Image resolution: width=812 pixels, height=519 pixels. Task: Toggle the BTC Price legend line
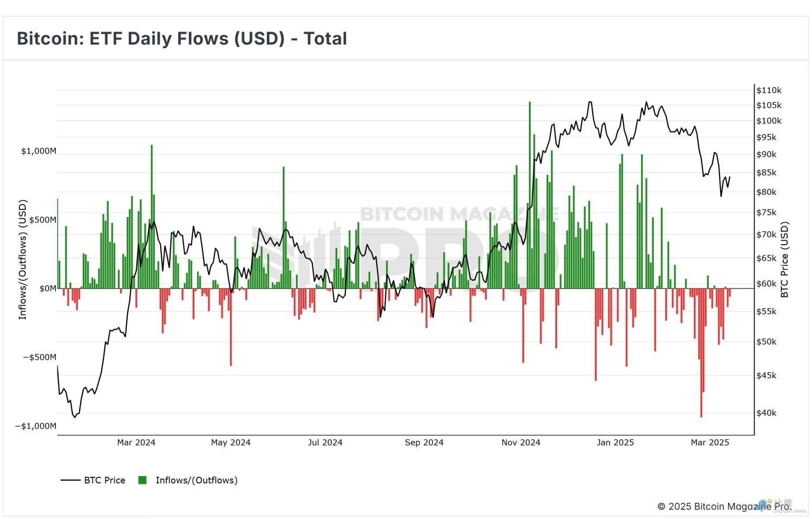pyautogui.click(x=70, y=480)
